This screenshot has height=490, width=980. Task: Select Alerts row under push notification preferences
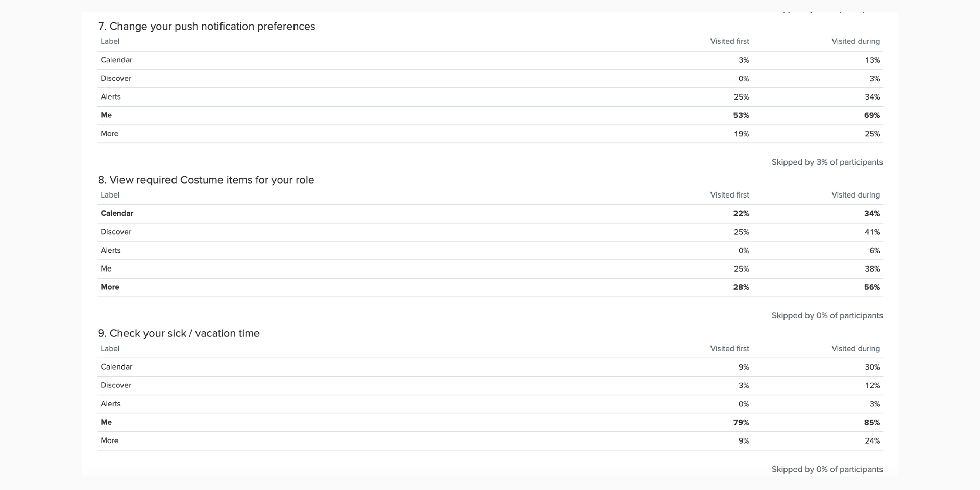tap(490, 97)
